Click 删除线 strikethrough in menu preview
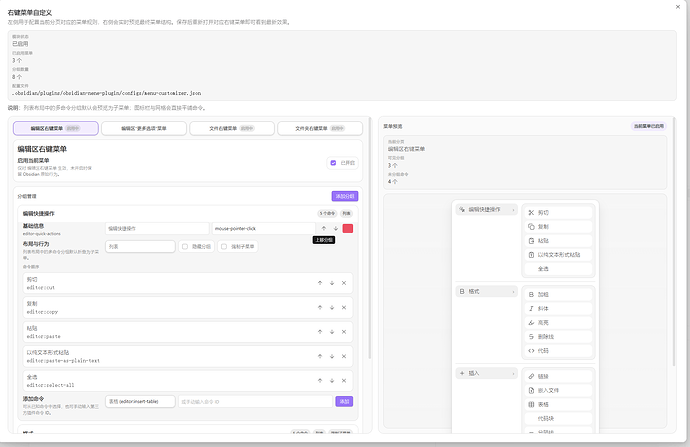Viewport: 690px width, 447px height. pyautogui.click(x=558, y=337)
